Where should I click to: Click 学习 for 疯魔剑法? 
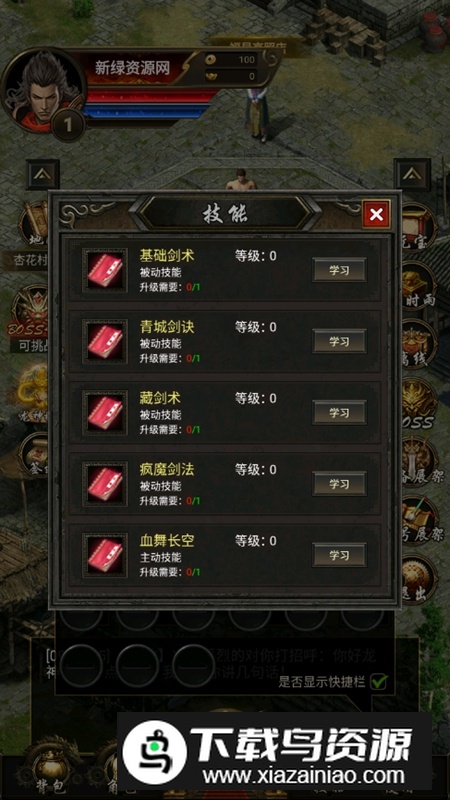pos(339,484)
